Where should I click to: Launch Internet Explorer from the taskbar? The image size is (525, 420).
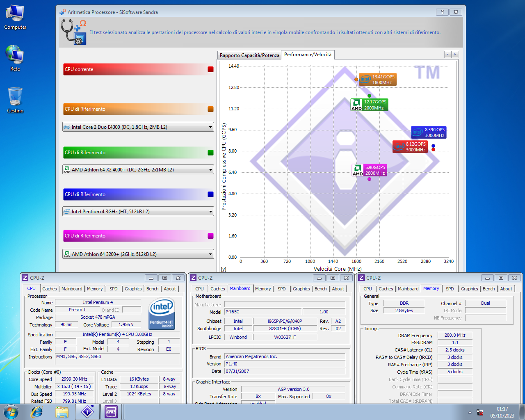click(x=37, y=411)
